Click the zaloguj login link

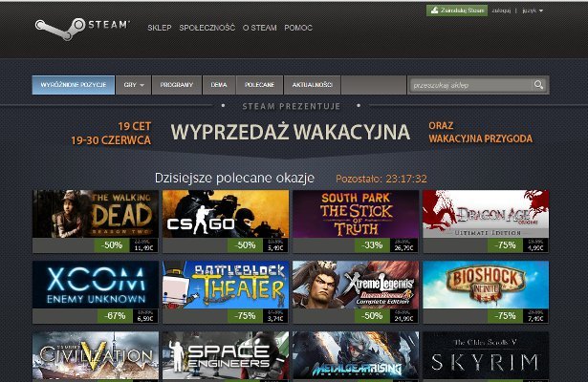[502, 11]
